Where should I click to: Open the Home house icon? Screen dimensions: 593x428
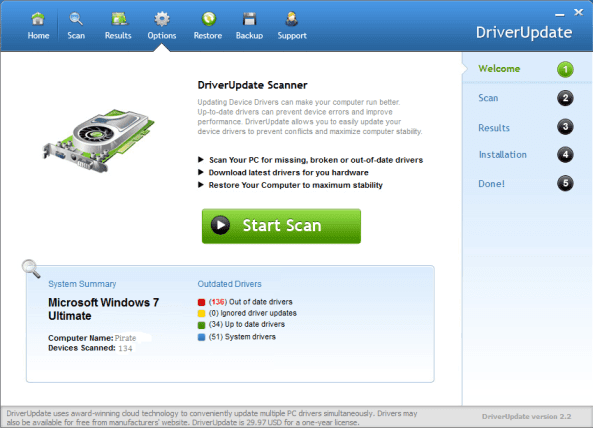tap(38, 19)
